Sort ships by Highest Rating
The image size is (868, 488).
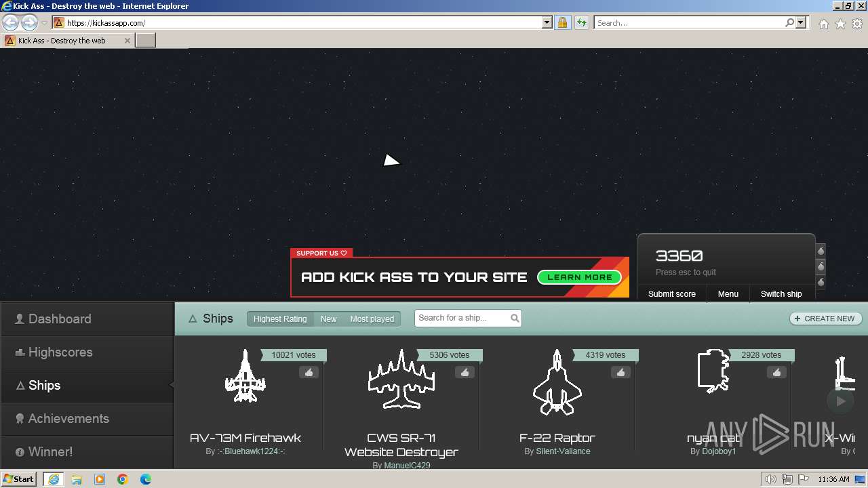click(x=280, y=319)
